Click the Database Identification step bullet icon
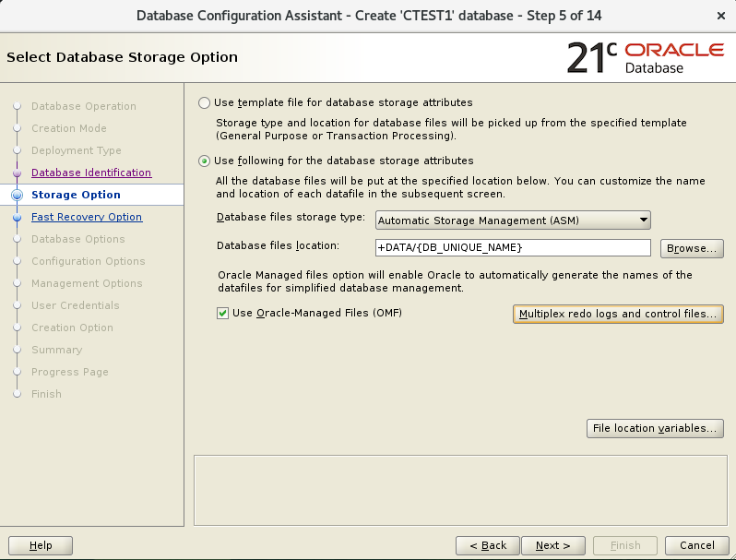This screenshot has height=560, width=736. click(x=17, y=173)
